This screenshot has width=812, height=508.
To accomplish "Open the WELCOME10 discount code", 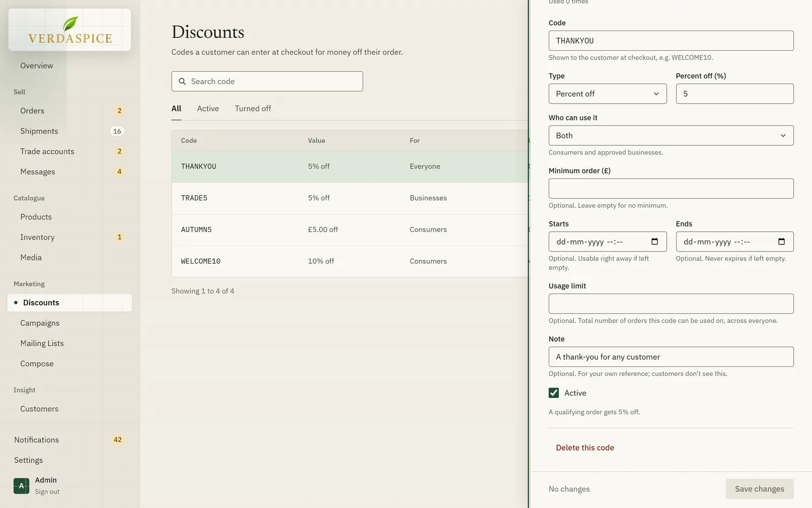I will click(x=350, y=261).
